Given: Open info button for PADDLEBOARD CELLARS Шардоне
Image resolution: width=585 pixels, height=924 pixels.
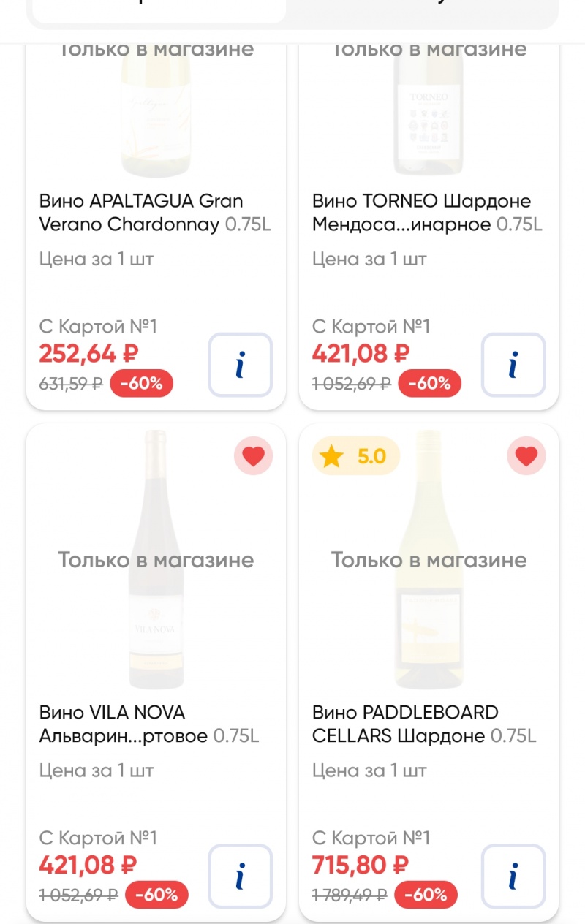Looking at the screenshot, I should click(513, 876).
